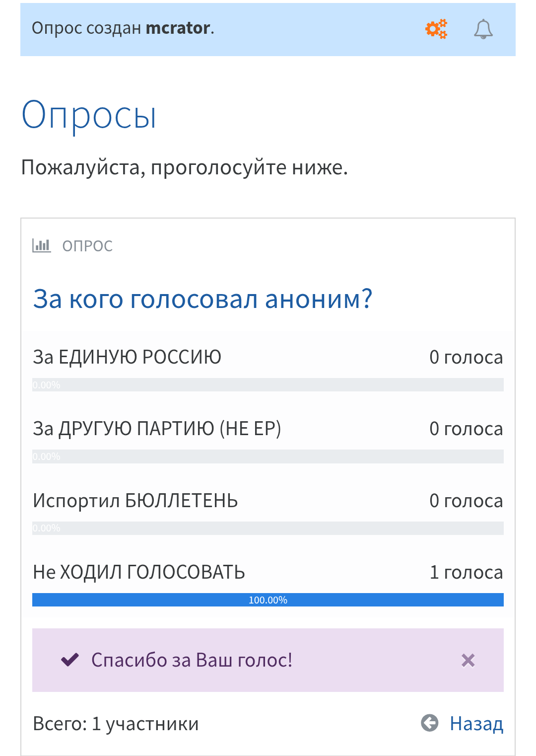Screen dimensions: 536x756
Task: Click the back arrow circle icon
Action: point(430,723)
